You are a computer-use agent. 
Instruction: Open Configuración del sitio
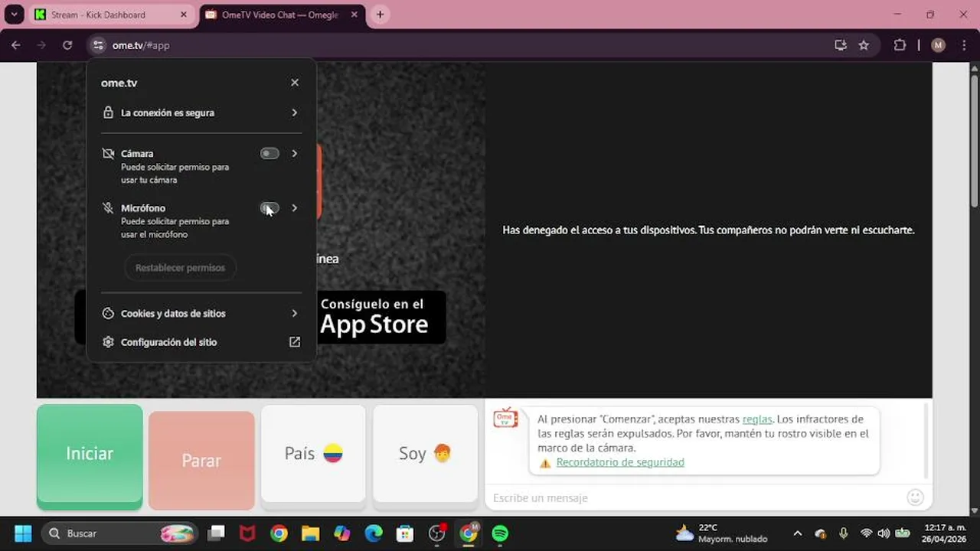(x=201, y=342)
